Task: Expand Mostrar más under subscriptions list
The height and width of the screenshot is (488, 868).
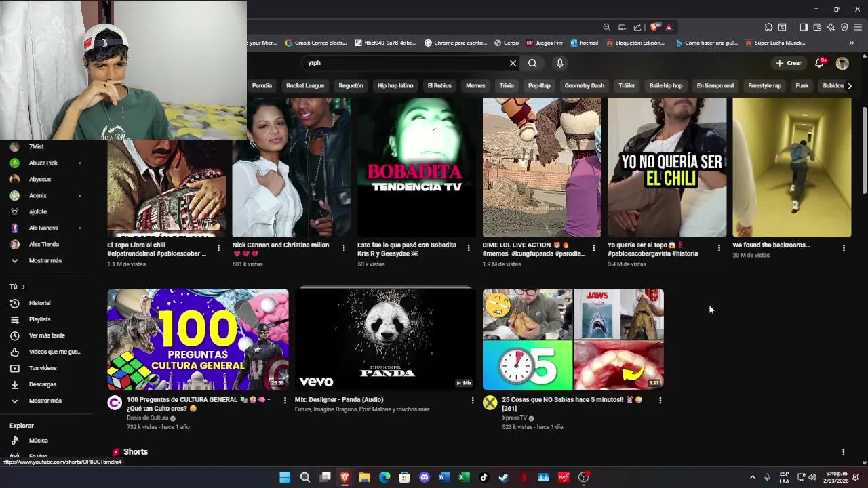Action: tap(45, 261)
